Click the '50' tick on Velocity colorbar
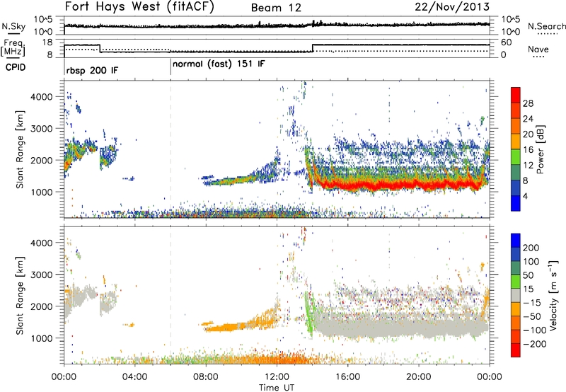Viewport: 566px width, 392px height. point(528,275)
